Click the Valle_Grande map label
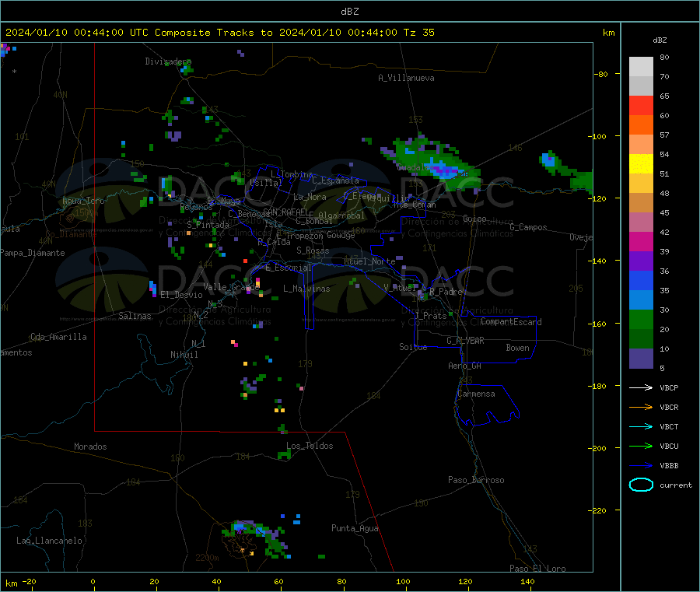This screenshot has height=592, width=700. coord(231,287)
